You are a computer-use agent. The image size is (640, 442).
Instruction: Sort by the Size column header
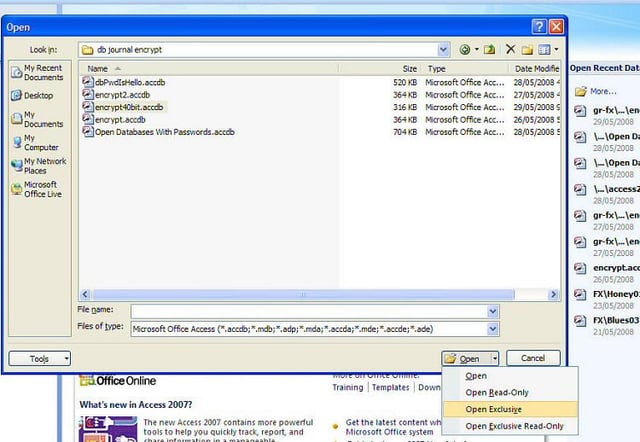380,69
